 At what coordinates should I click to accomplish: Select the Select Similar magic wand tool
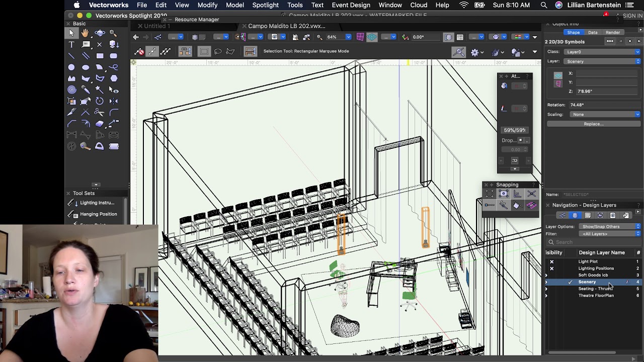pos(100,89)
